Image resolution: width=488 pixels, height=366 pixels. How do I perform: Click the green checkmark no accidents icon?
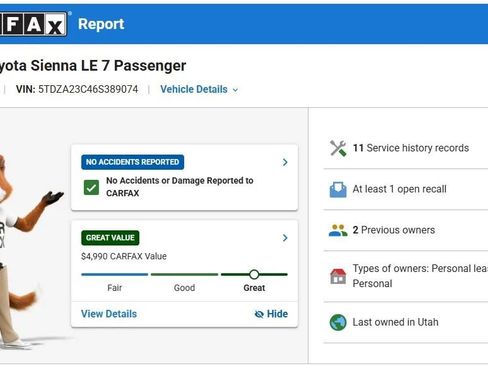(x=91, y=187)
